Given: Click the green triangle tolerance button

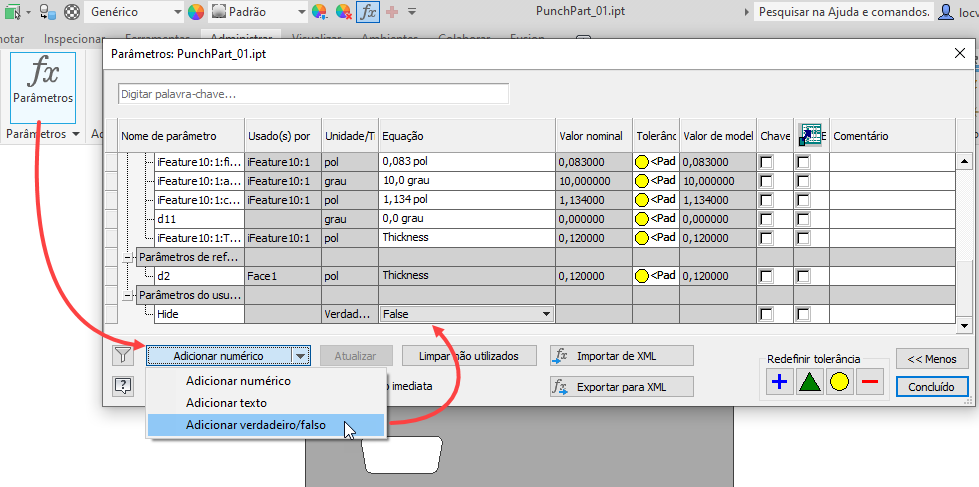Looking at the screenshot, I should (810, 382).
